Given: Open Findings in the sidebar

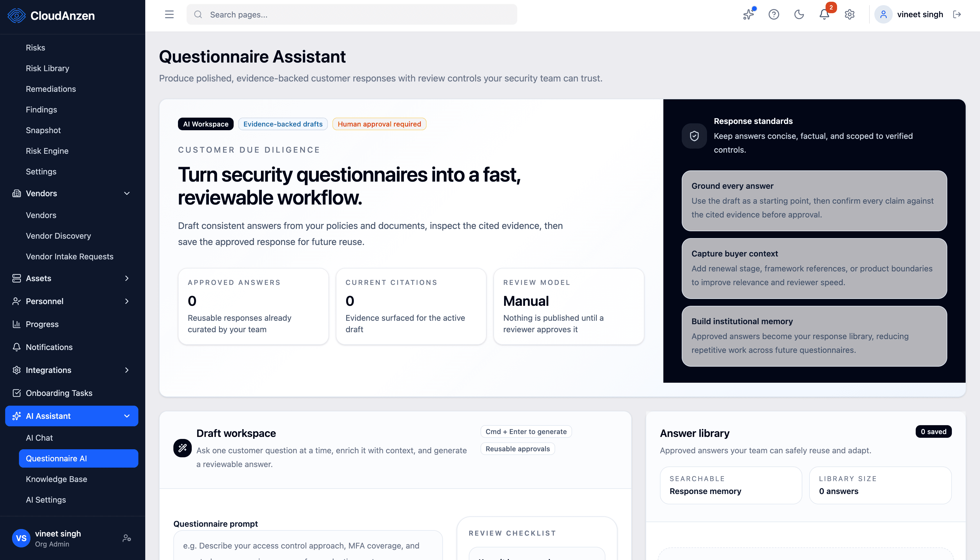Looking at the screenshot, I should (41, 110).
